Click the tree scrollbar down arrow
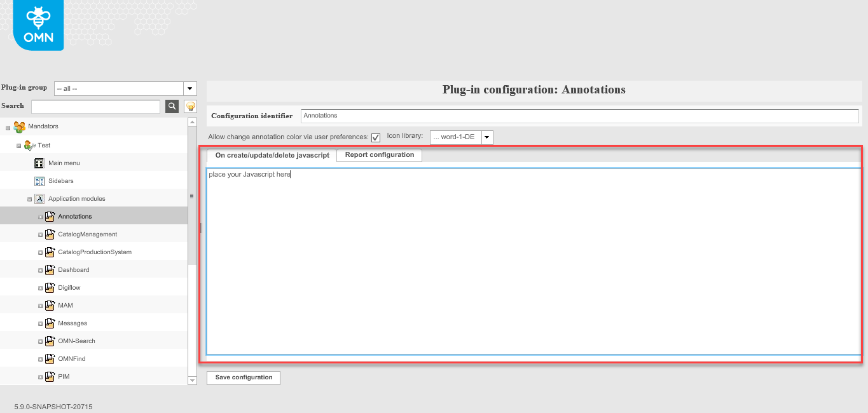Viewport: 868px width, 413px height. tap(191, 380)
